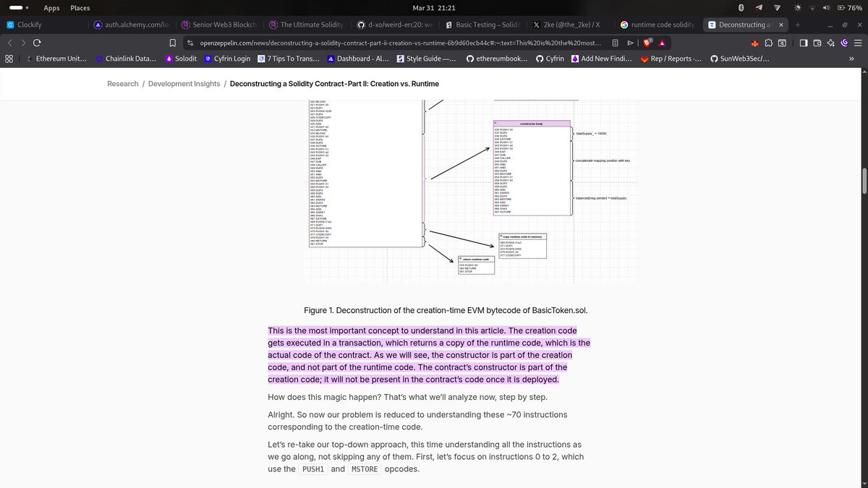Open MetaMask fox extension
The width and height of the screenshot is (868, 488).
(x=756, y=42)
